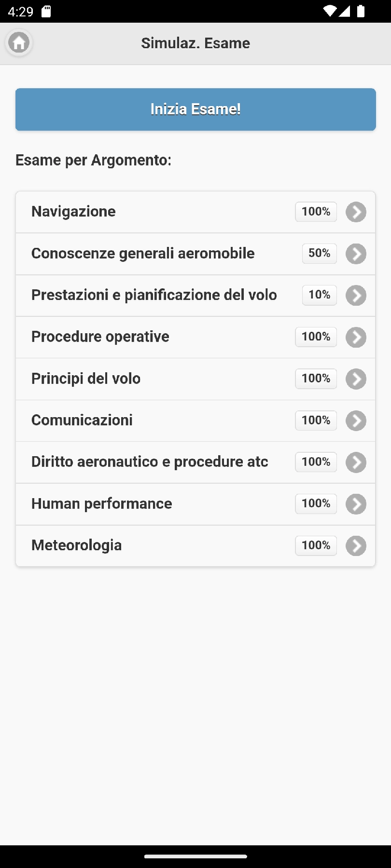Choose the Meteorologia topic label
This screenshot has width=391, height=868.
point(76,545)
